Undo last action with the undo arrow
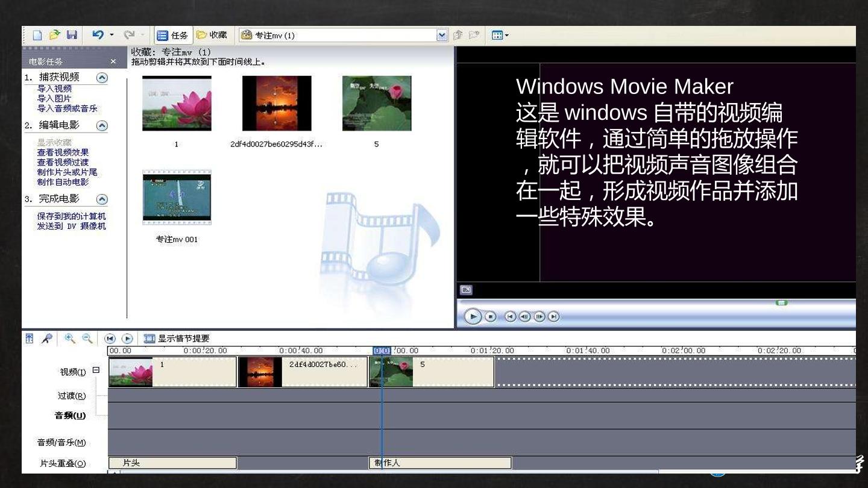 (98, 35)
